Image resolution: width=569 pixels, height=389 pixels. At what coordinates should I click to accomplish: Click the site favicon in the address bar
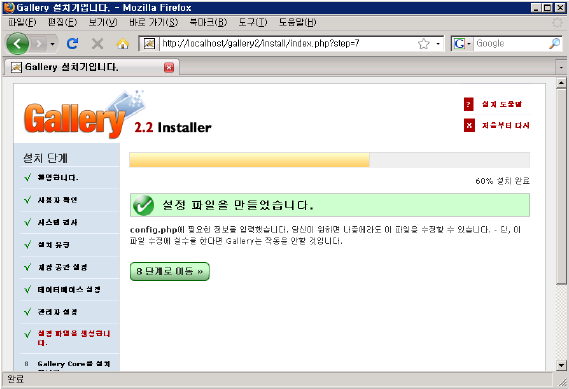pyautogui.click(x=149, y=44)
